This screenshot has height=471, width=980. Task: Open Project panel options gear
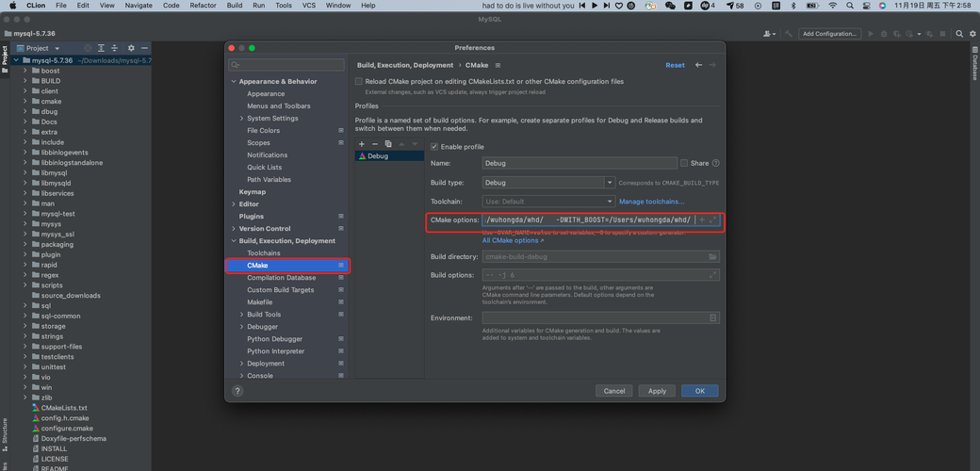(x=131, y=48)
